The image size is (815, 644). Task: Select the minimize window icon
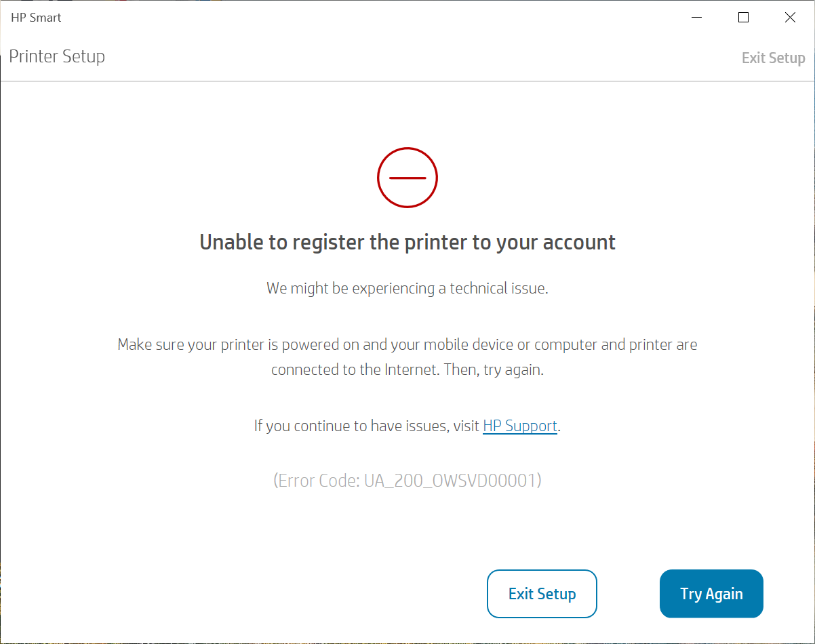coord(696,18)
